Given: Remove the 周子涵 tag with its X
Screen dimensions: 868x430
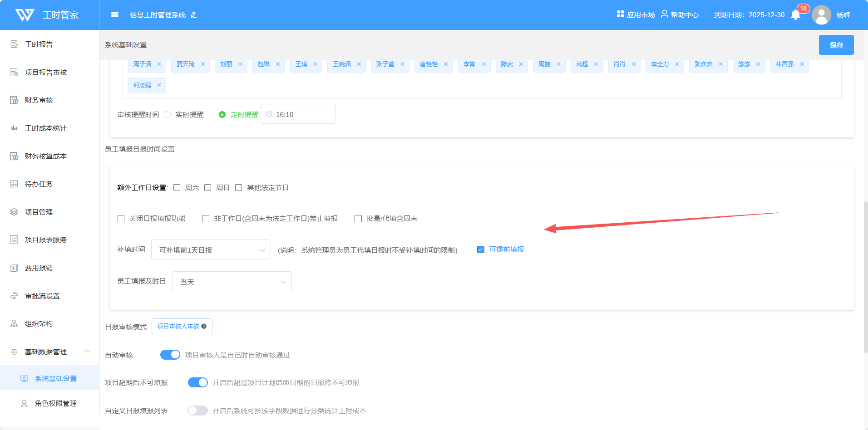Looking at the screenshot, I should click(159, 64).
